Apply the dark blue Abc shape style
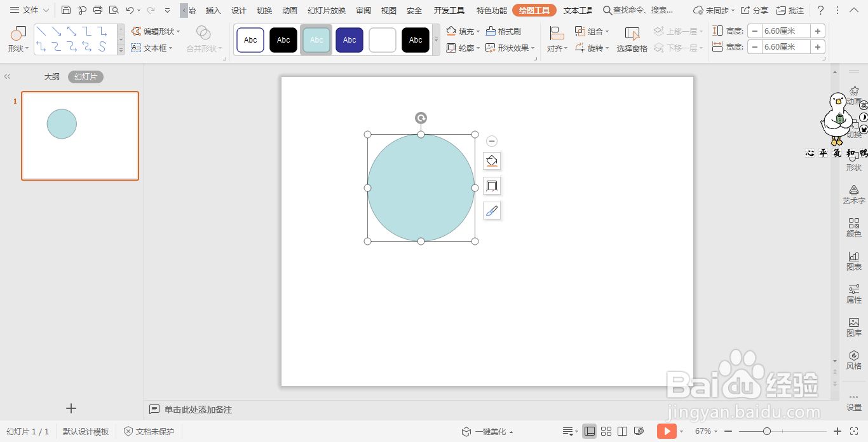Screen dimensions: 868x442 [x=349, y=40]
